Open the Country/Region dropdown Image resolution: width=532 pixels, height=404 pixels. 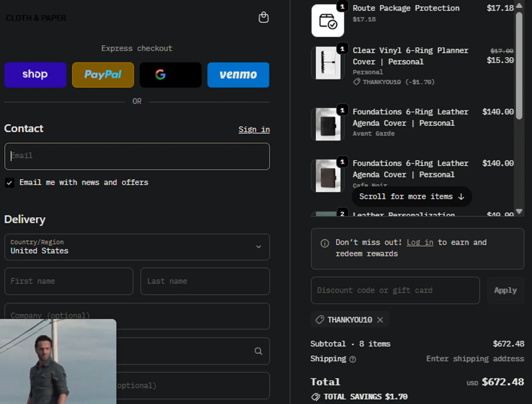(x=137, y=247)
